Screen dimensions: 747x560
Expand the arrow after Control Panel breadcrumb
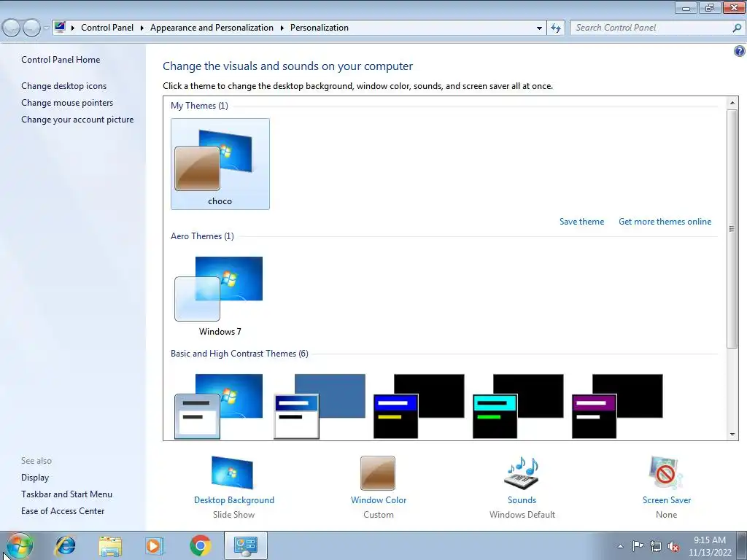[142, 28]
